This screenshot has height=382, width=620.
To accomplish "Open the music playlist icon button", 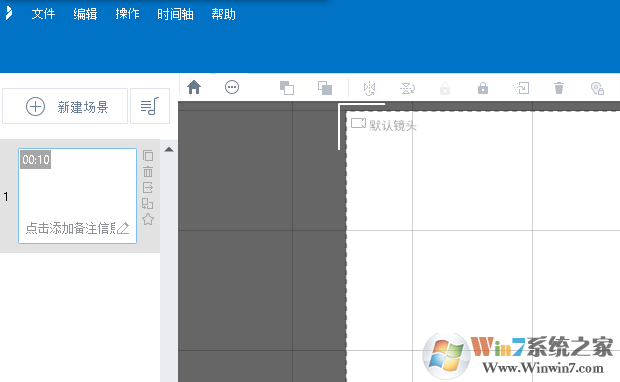I will (150, 106).
